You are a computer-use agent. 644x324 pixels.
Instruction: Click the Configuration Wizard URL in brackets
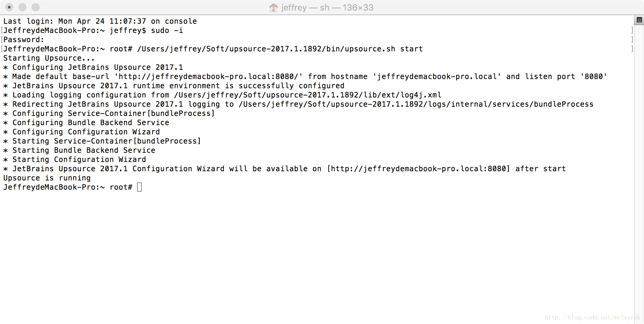tap(419, 169)
